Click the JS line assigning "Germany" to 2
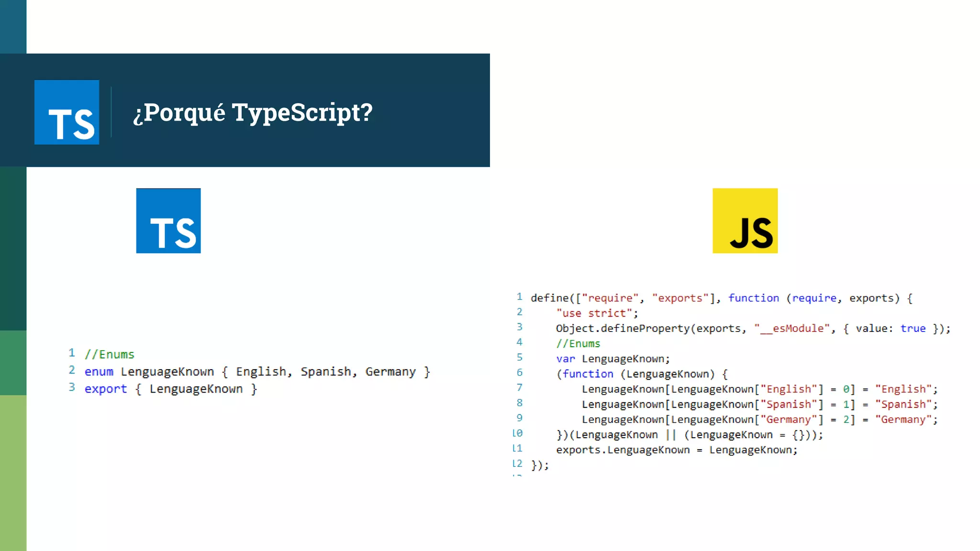The image size is (980, 551). point(760,419)
